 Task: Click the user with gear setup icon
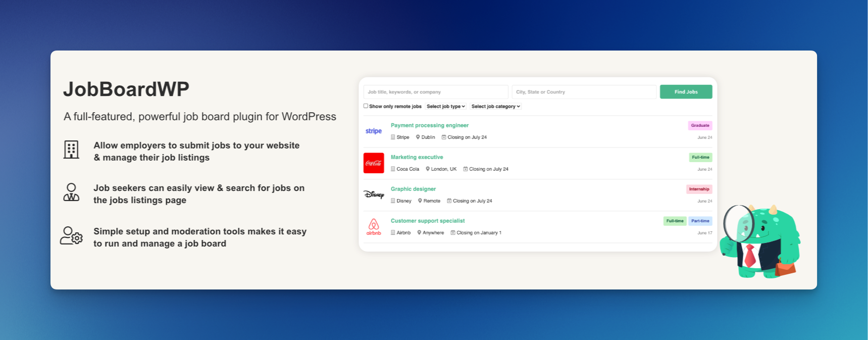(x=71, y=236)
